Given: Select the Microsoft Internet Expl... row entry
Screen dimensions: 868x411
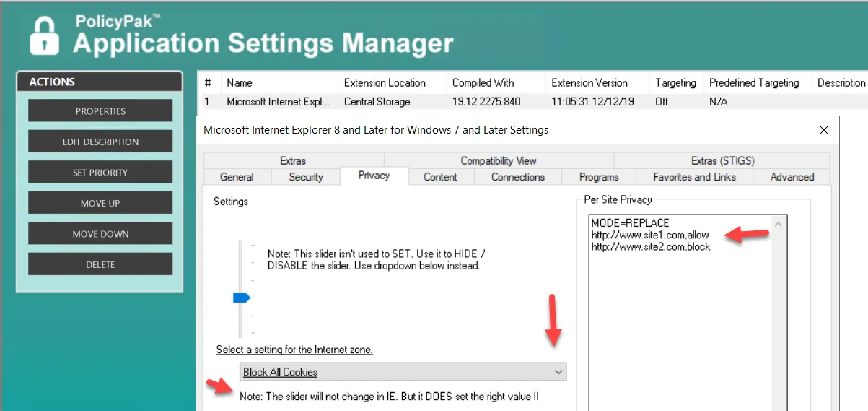Looking at the screenshot, I should click(278, 102).
